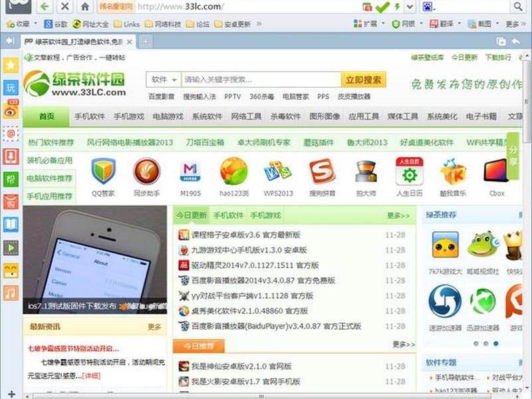This screenshot has height=399, width=532.
Task: Select the third carousel dot in 绿茶推荐
Action: pos(495,344)
